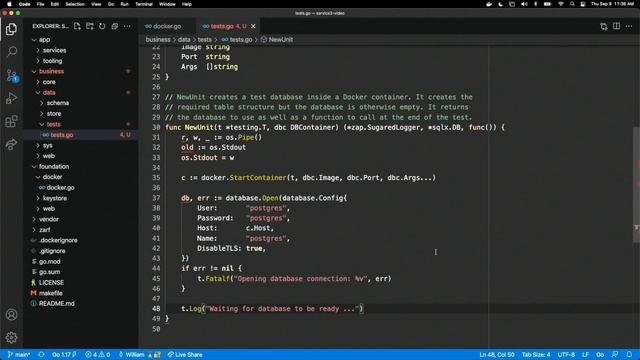Expand the keystore folder
This screenshot has width=640, height=360.
[x=81, y=198]
